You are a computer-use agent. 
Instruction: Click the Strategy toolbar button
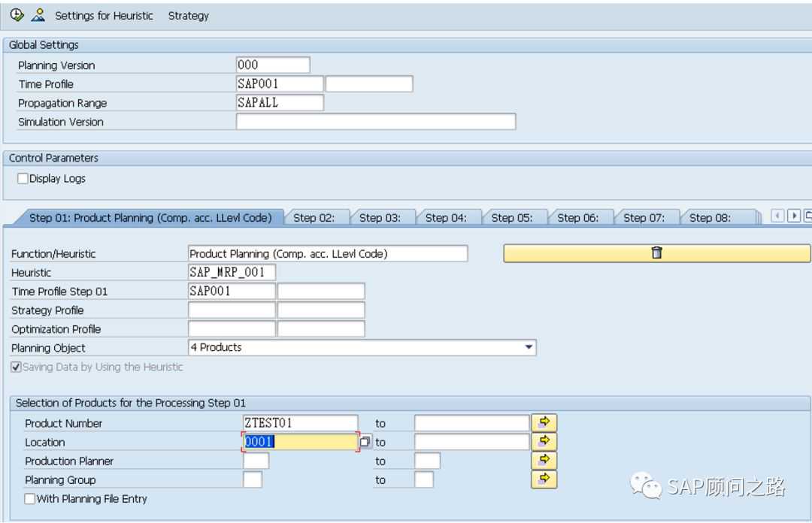[188, 16]
